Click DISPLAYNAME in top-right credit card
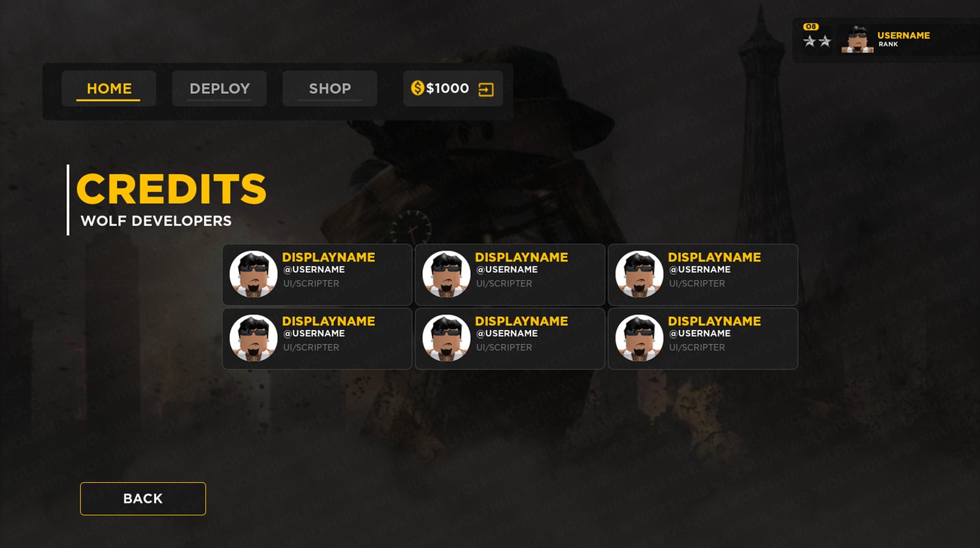The width and height of the screenshot is (980, 548). click(x=714, y=257)
